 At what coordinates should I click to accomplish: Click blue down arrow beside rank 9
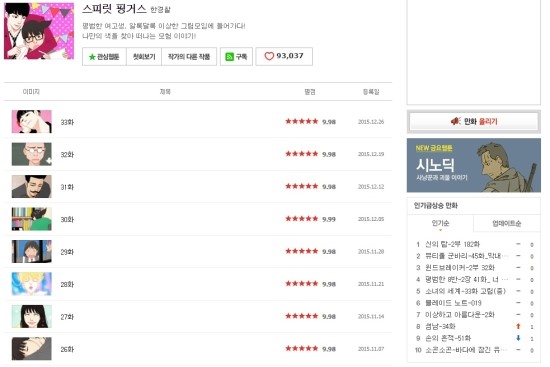[518, 338]
